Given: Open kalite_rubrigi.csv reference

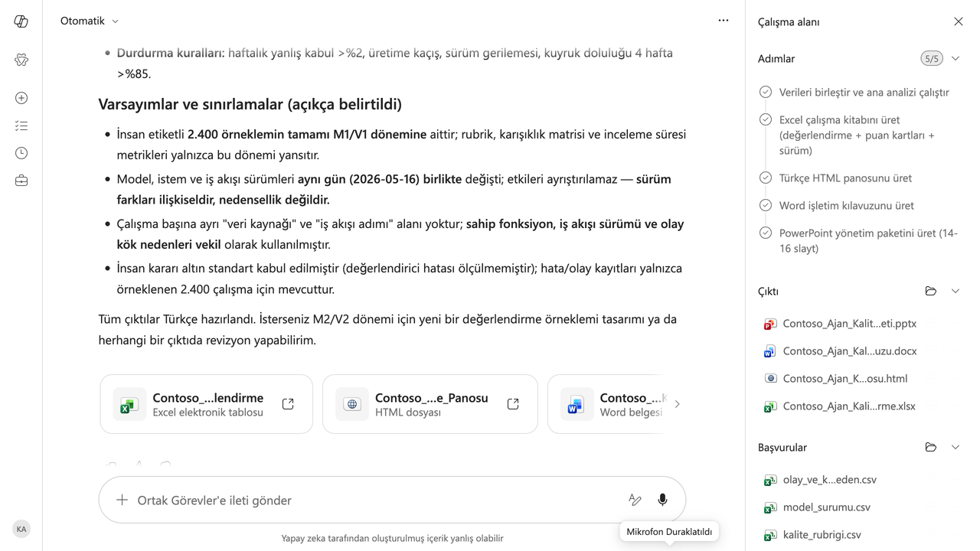Looking at the screenshot, I should [822, 535].
